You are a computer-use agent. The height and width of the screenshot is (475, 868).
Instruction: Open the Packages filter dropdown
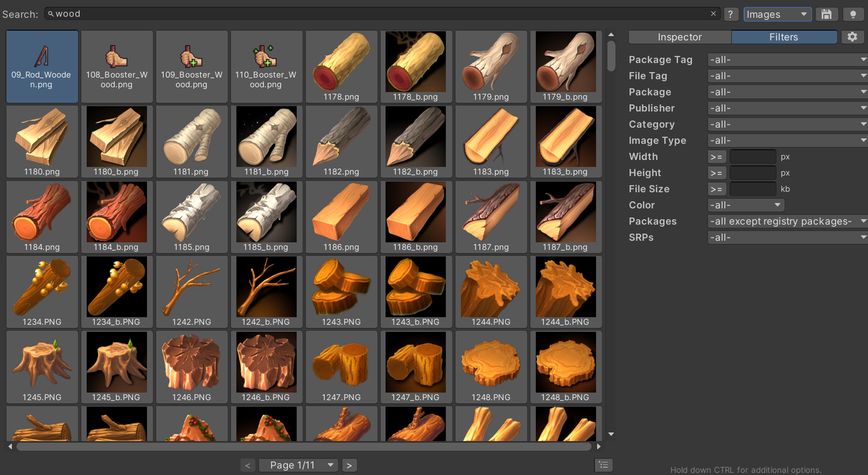point(787,221)
